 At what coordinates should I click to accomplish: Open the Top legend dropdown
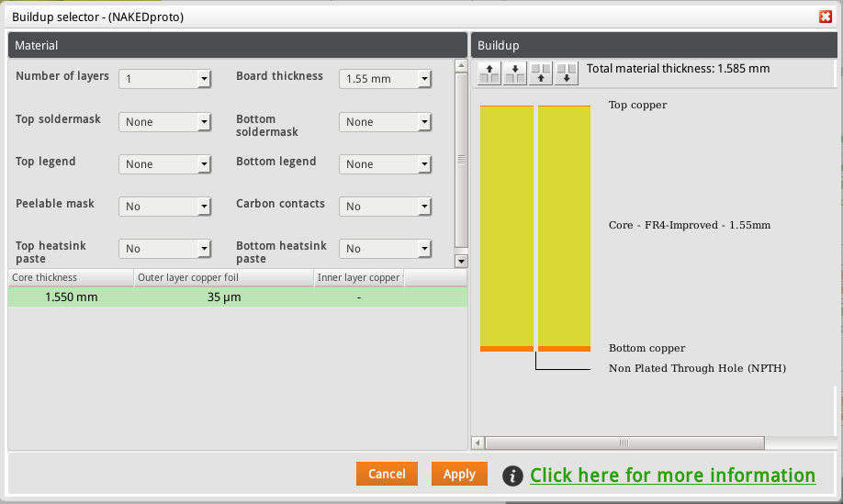(x=164, y=164)
